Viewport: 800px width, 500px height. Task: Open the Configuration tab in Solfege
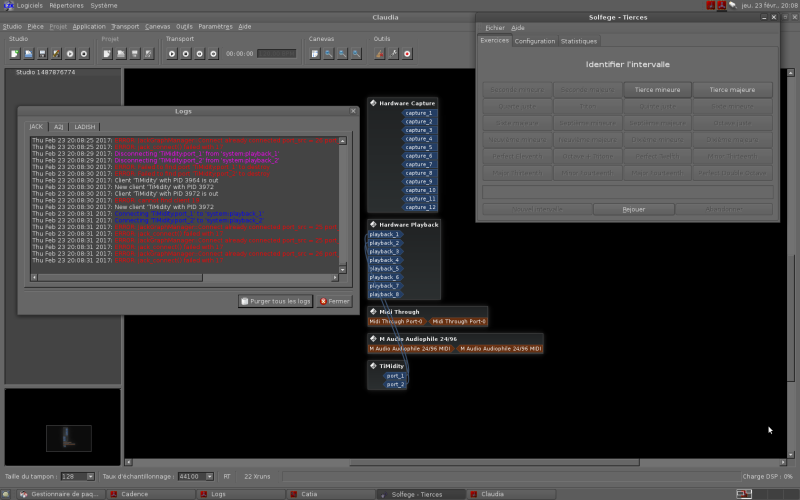click(x=534, y=41)
